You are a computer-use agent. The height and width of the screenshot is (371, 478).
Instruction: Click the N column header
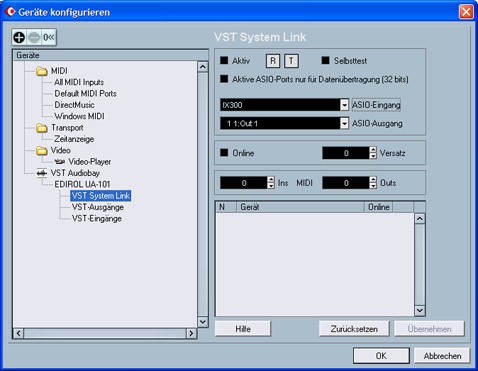coord(226,207)
